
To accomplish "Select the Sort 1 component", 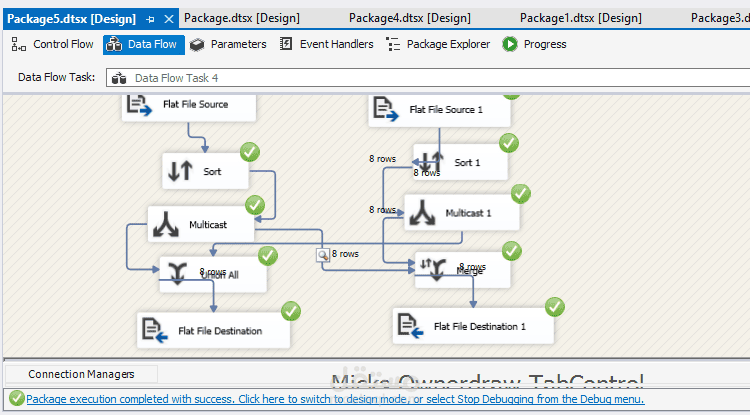I will (x=460, y=162).
